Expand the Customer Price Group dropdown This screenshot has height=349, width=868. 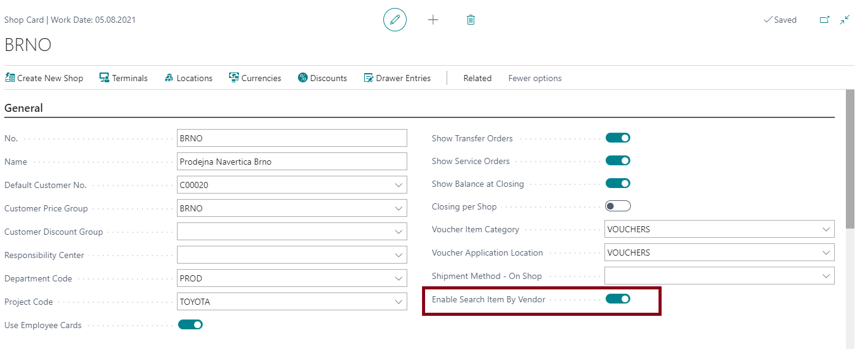tap(399, 208)
